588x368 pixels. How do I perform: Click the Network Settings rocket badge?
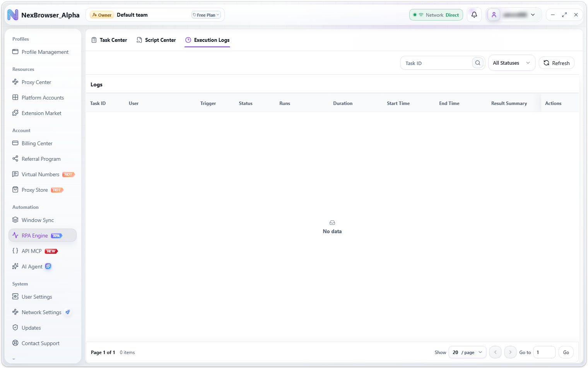68,312
